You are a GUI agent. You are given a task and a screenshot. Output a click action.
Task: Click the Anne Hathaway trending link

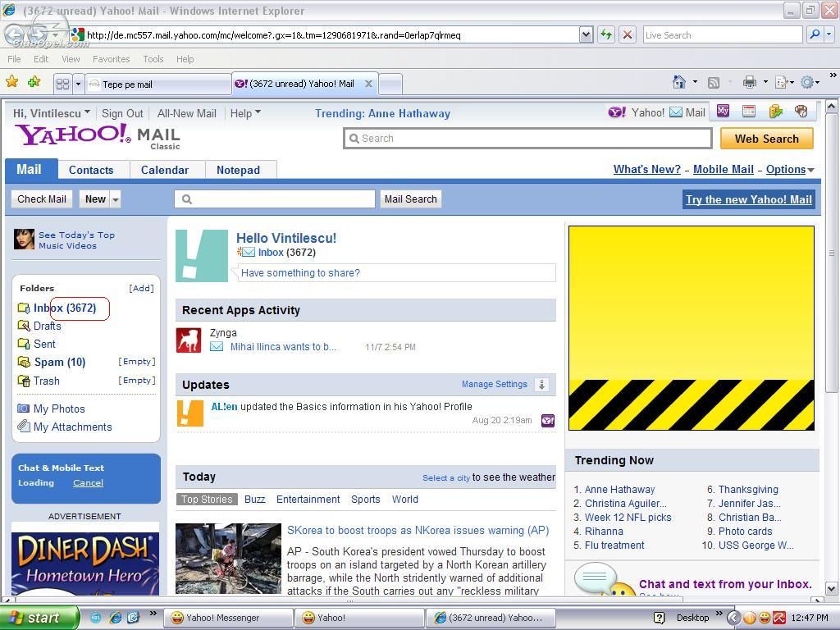[619, 489]
